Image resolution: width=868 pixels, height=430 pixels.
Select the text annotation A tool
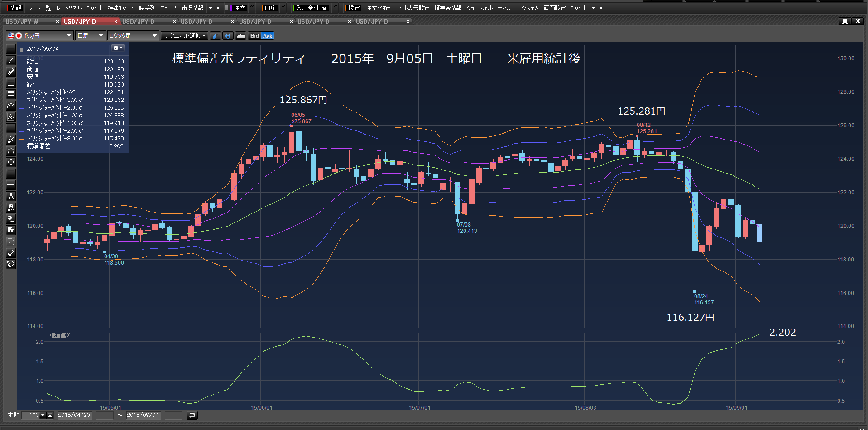pyautogui.click(x=11, y=196)
